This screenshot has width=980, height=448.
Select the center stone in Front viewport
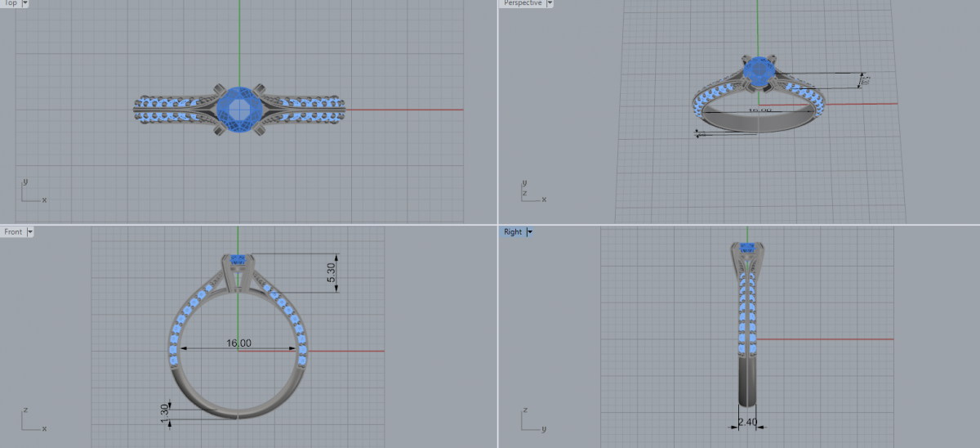[239, 260]
